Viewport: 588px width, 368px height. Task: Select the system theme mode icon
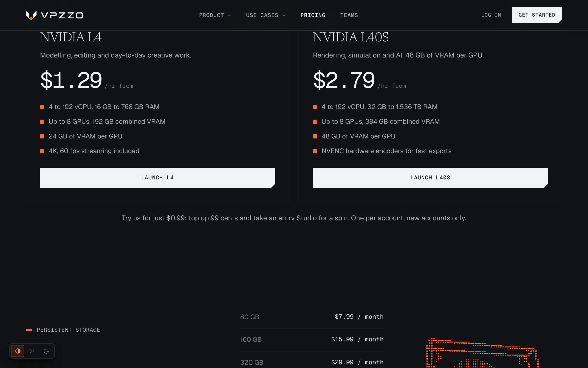click(18, 351)
